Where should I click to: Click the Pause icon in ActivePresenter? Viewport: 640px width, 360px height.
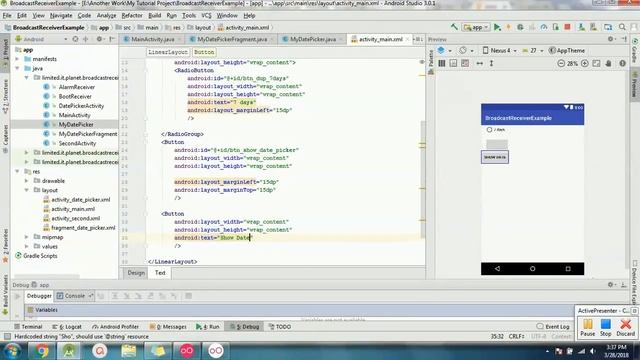click(x=587, y=327)
